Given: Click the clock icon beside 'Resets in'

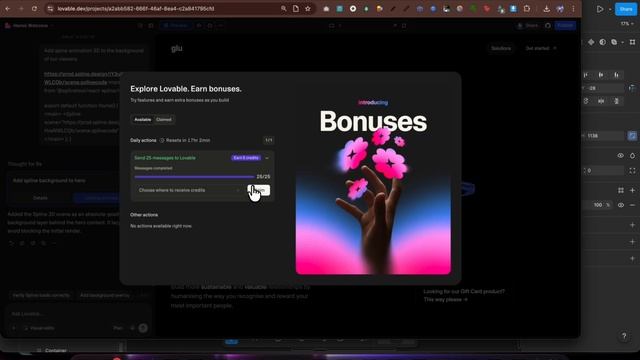Looking at the screenshot, I should [162, 140].
